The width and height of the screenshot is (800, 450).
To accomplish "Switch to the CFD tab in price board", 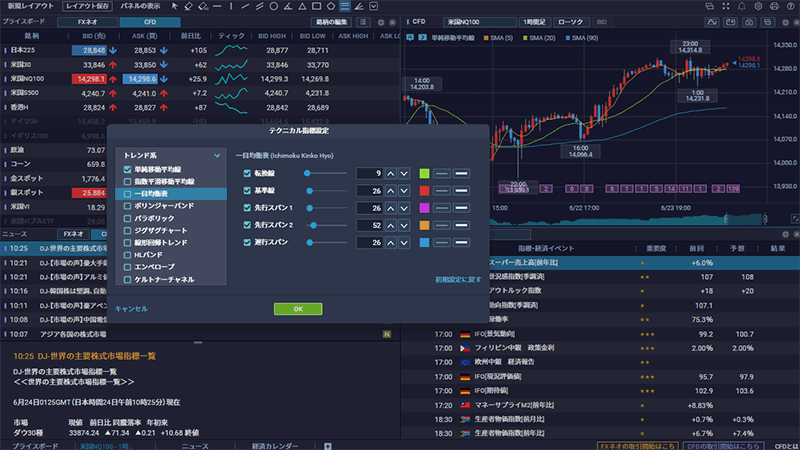I will 149,21.
